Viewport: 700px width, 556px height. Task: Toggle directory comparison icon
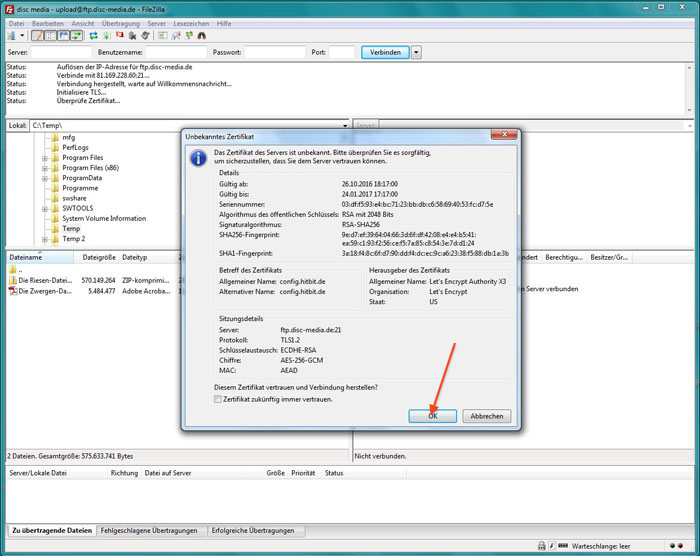tap(176, 36)
